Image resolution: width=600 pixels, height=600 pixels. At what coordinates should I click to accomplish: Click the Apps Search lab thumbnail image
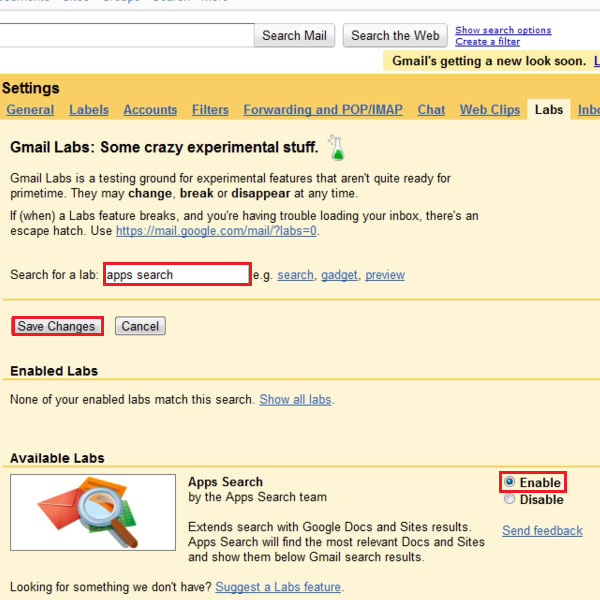coord(93,512)
